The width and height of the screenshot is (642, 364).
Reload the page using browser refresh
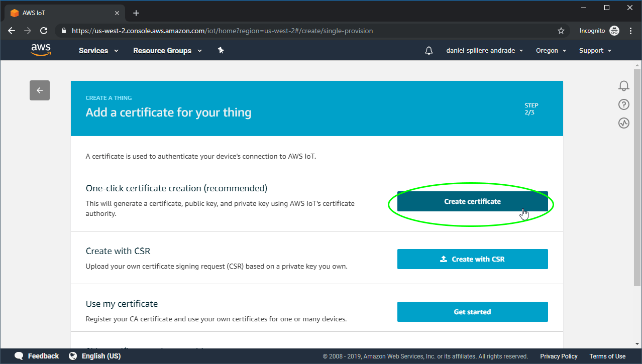pyautogui.click(x=44, y=31)
